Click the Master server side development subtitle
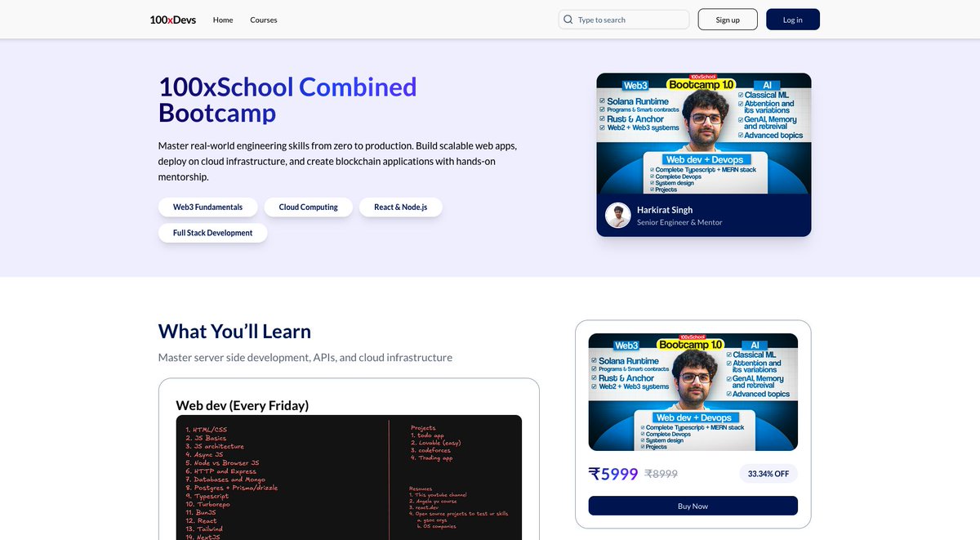Image resolution: width=980 pixels, height=540 pixels. [305, 358]
